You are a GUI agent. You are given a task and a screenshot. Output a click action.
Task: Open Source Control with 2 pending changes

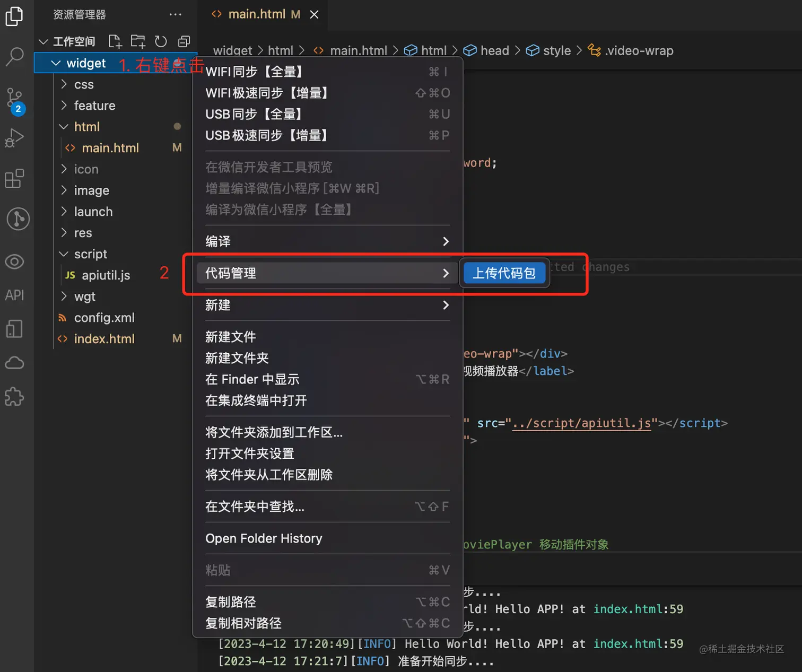pyautogui.click(x=15, y=99)
